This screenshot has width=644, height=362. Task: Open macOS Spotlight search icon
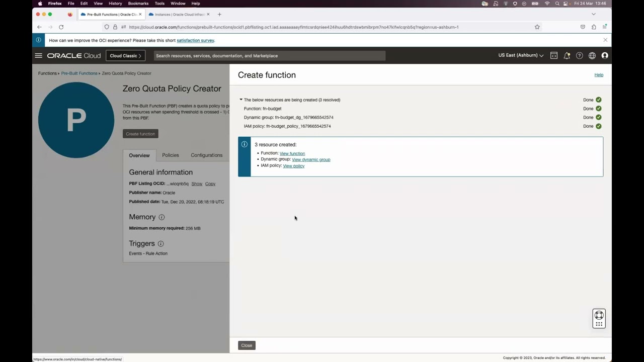[557, 4]
